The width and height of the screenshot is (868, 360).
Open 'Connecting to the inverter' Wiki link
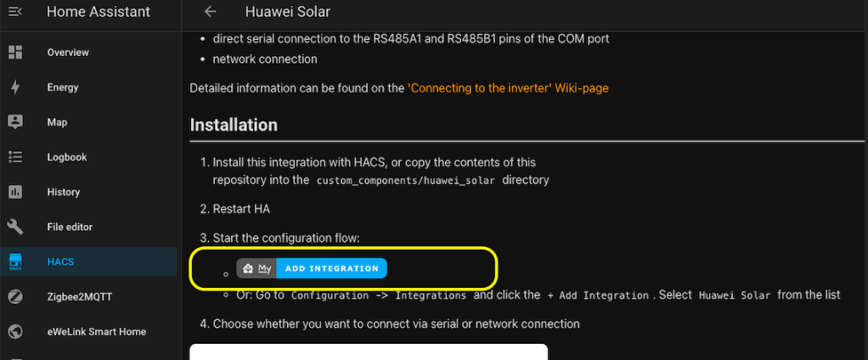point(508,87)
